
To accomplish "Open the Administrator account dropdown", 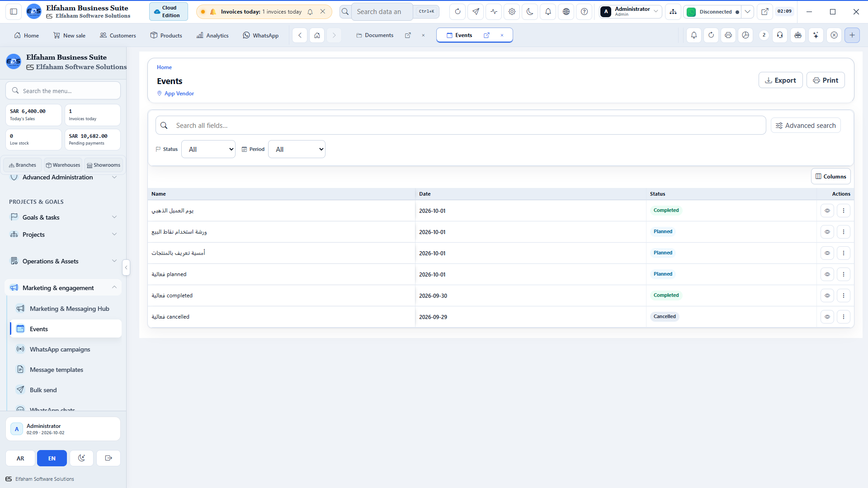I will click(x=631, y=12).
